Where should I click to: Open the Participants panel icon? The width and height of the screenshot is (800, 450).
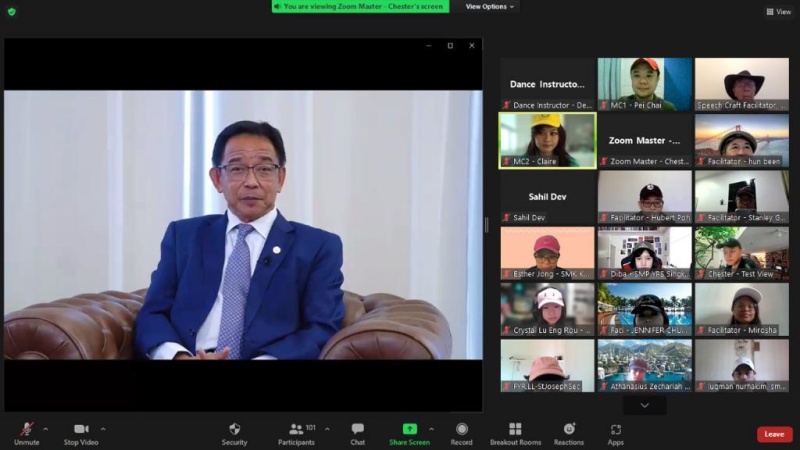[296, 429]
